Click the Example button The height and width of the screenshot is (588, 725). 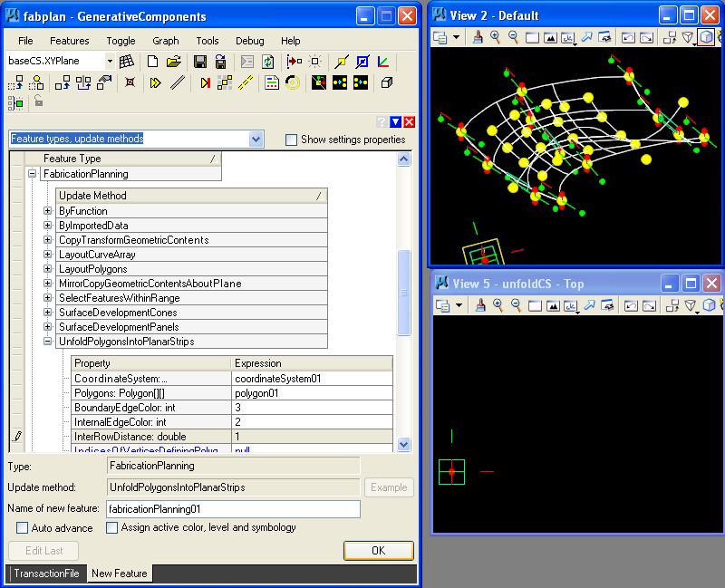pos(389,487)
